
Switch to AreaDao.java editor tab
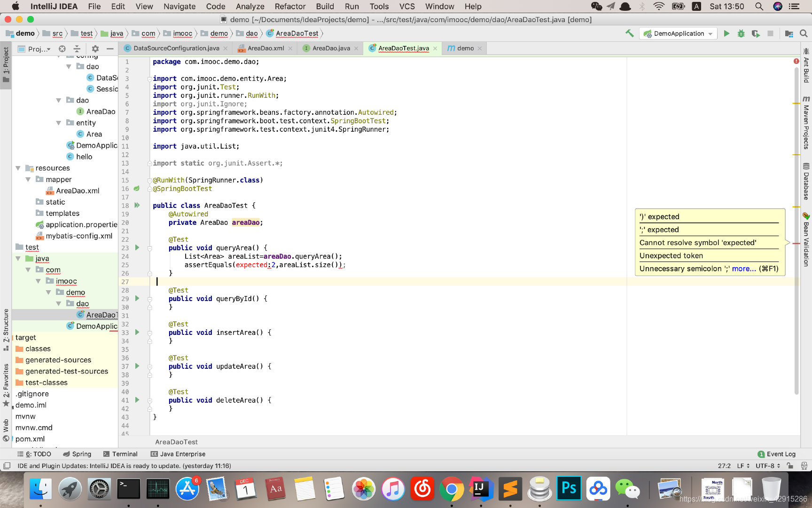point(331,48)
